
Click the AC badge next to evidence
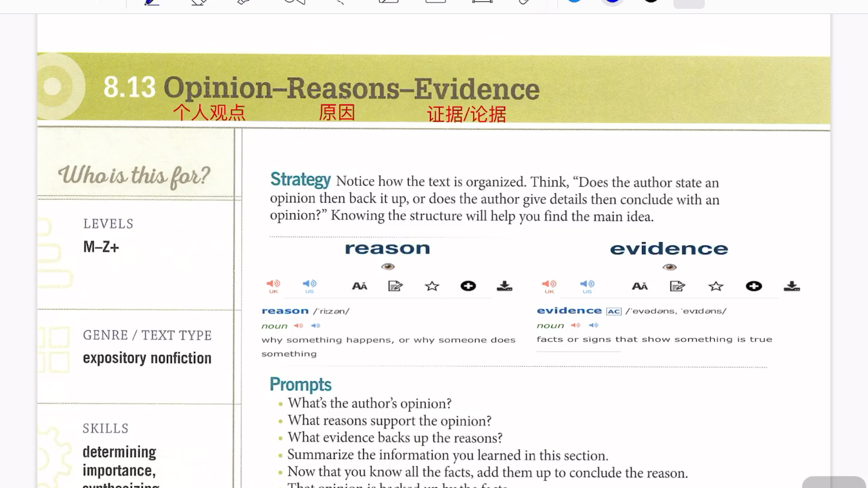pyautogui.click(x=614, y=311)
